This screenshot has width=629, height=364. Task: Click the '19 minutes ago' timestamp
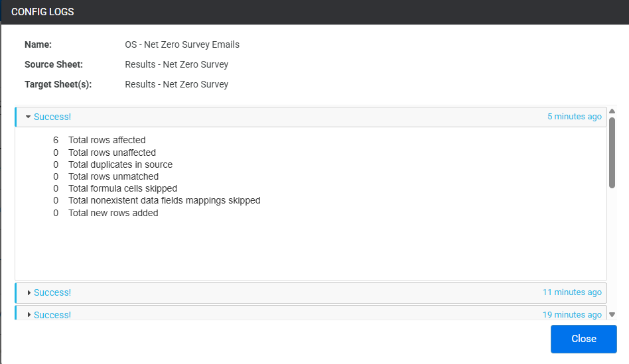coord(572,315)
